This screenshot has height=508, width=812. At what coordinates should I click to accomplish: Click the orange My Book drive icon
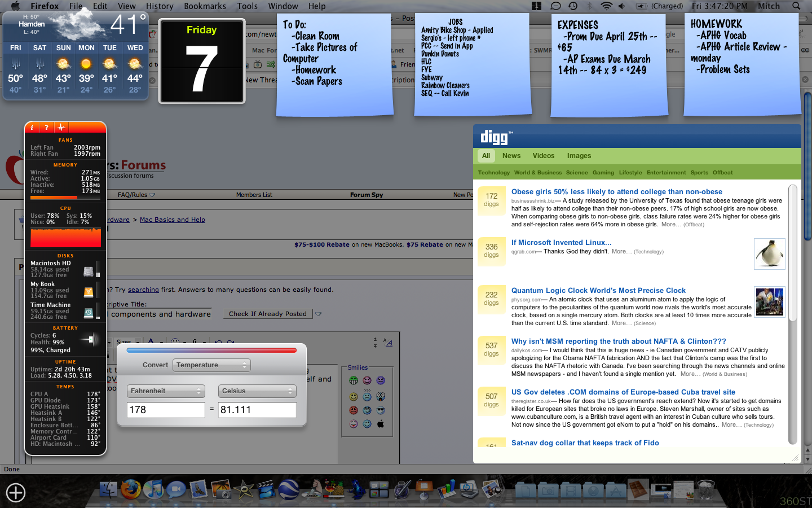click(x=89, y=292)
